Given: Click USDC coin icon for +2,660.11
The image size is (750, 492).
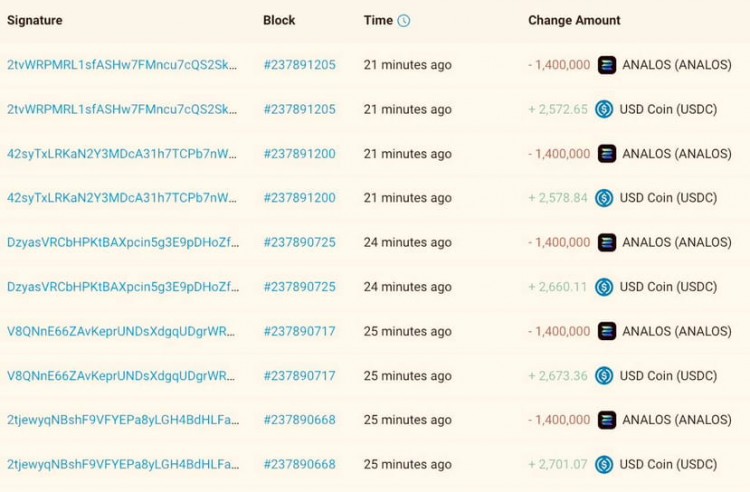Looking at the screenshot, I should [x=604, y=287].
